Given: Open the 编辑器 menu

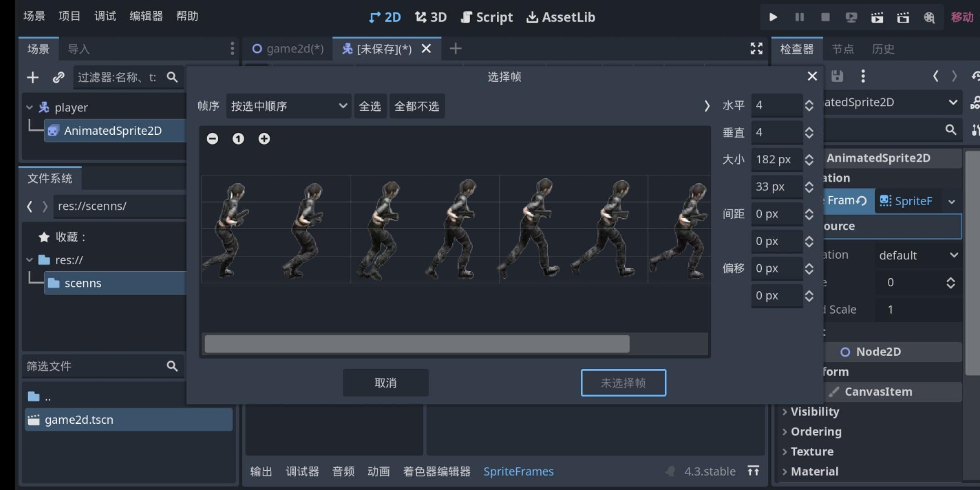Looking at the screenshot, I should (146, 17).
